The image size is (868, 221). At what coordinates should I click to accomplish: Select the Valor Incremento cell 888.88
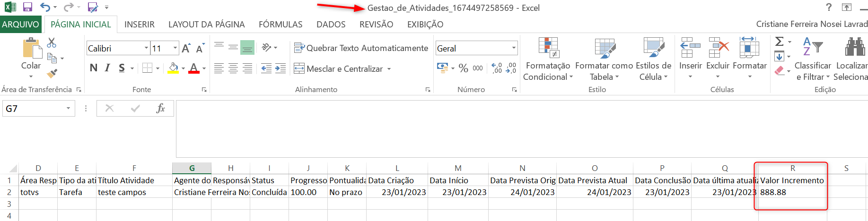pos(792,192)
